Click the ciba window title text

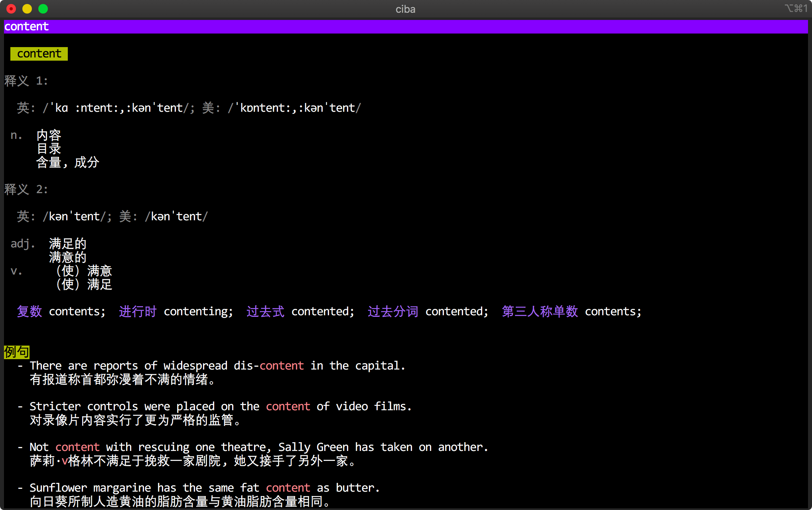point(405,9)
